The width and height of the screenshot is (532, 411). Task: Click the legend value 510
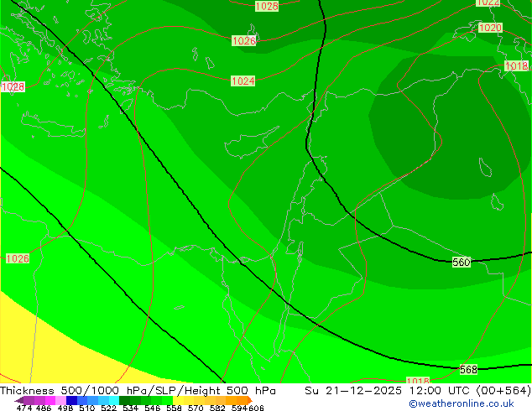(87, 408)
